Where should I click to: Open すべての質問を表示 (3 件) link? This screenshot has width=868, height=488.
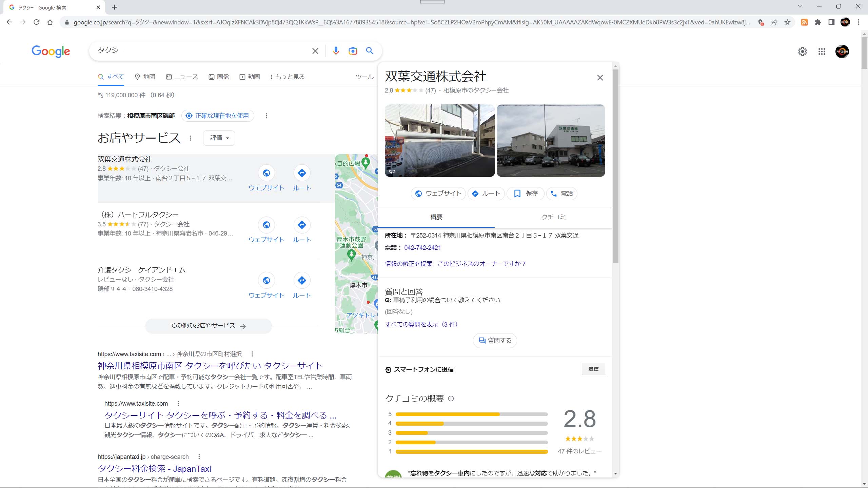point(421,324)
